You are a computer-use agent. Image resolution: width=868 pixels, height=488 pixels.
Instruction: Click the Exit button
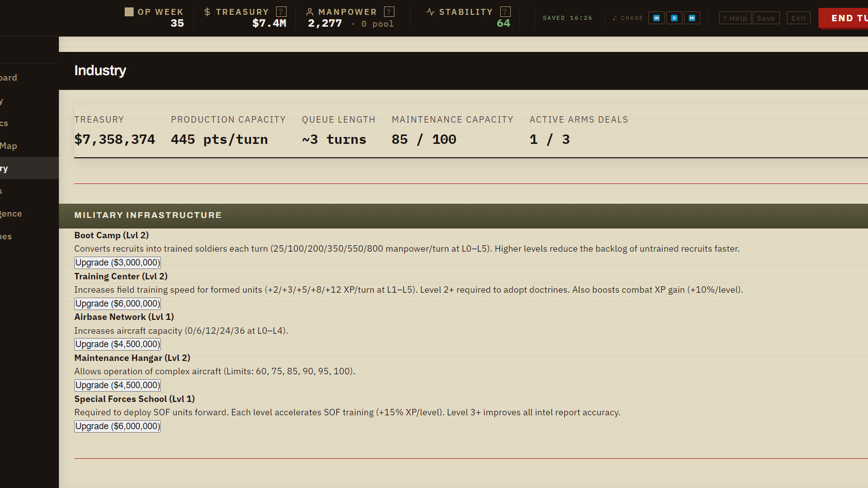(798, 18)
